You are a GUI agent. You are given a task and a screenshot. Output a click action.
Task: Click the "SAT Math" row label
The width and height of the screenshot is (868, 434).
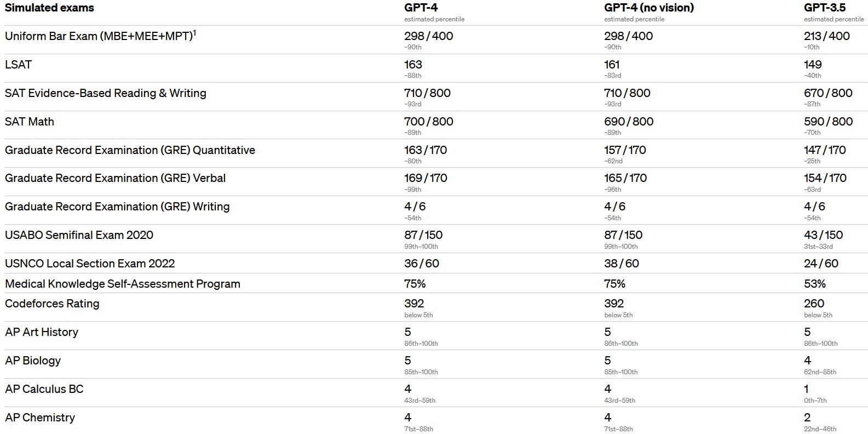[x=30, y=122]
